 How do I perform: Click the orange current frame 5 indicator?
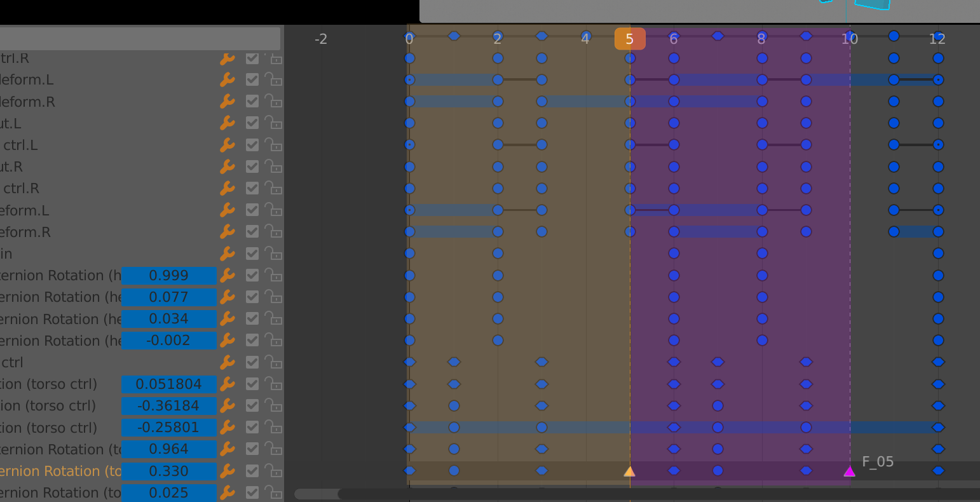[630, 39]
